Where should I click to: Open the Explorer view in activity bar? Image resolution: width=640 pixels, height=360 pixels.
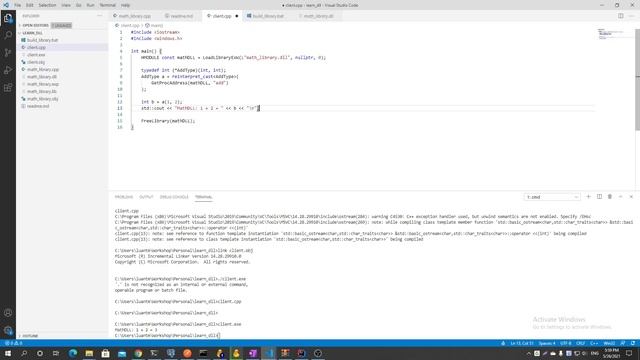pos(8,18)
